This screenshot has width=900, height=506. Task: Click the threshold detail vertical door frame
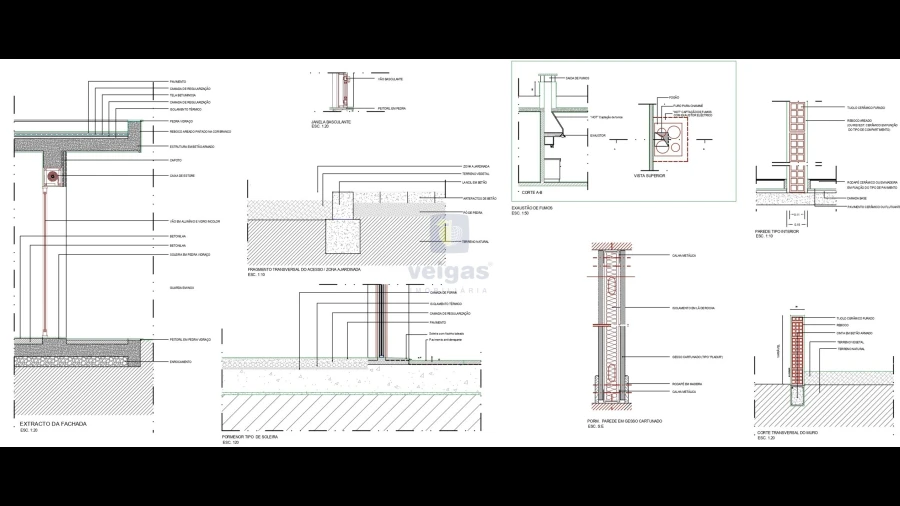click(x=381, y=320)
